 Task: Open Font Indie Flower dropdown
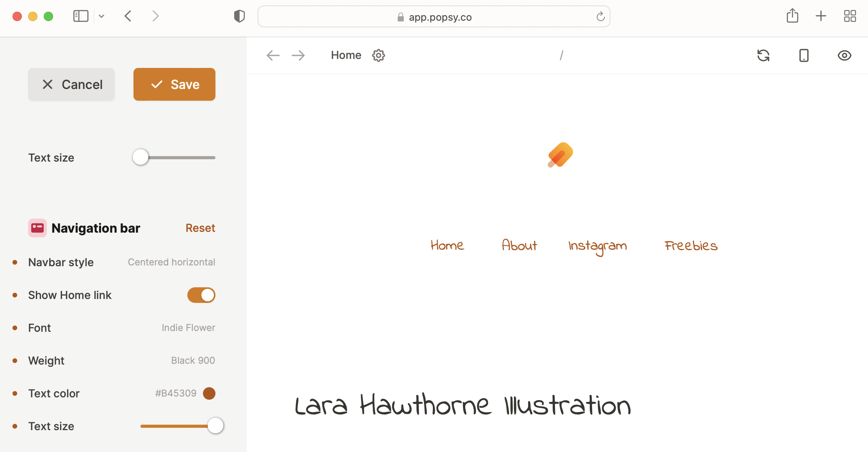click(x=188, y=328)
